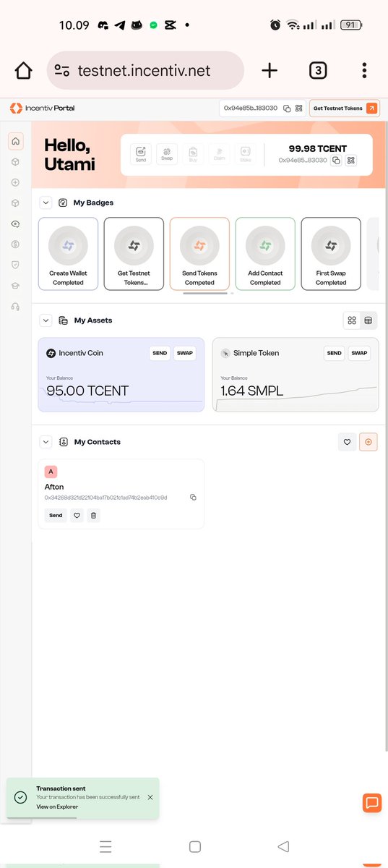Open First Swap Completed badge
The width and height of the screenshot is (388, 868).
(x=331, y=254)
